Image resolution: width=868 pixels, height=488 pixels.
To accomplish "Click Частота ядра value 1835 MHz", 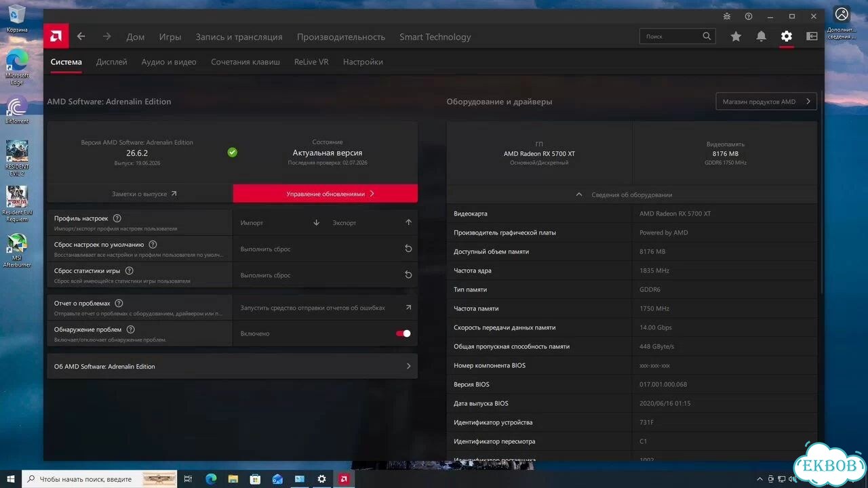I will [654, 270].
